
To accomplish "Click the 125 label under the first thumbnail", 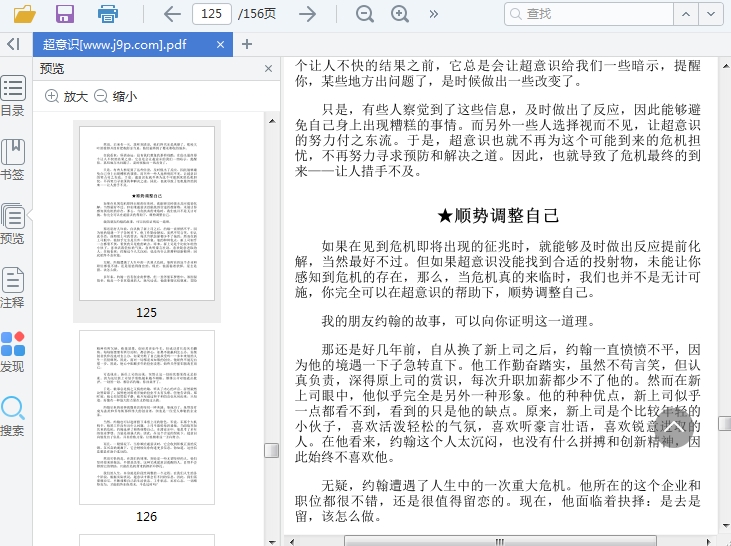I will [x=146, y=312].
